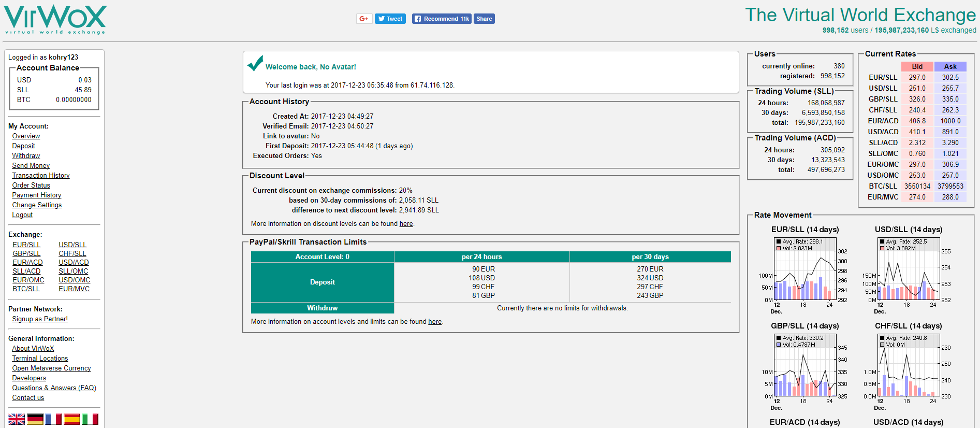Log out of the account
The width and height of the screenshot is (980, 428).
(22, 215)
